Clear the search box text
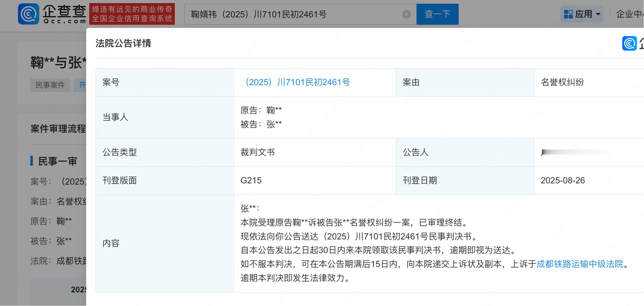The image size is (644, 306). pyautogui.click(x=407, y=14)
